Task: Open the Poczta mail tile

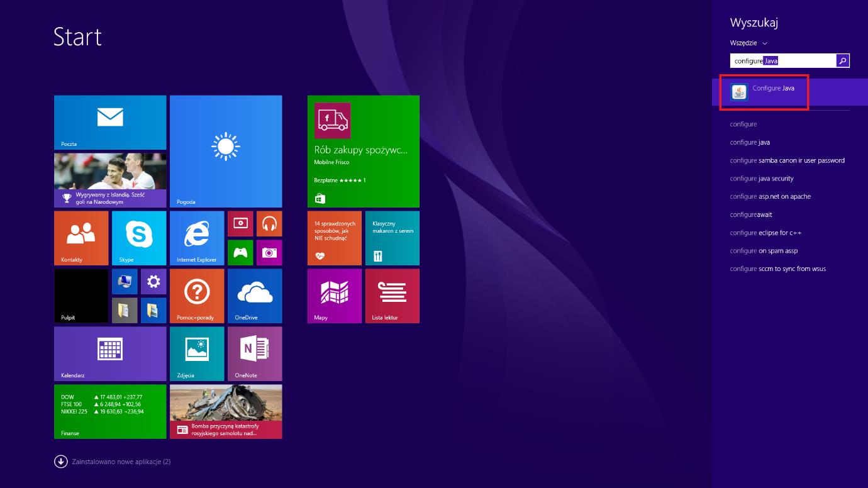Action: (110, 123)
